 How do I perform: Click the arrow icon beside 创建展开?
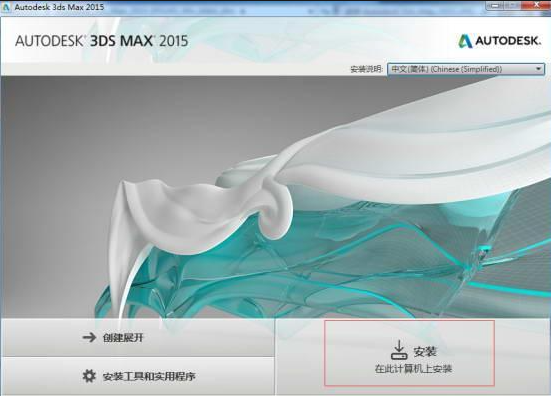pyautogui.click(x=89, y=337)
